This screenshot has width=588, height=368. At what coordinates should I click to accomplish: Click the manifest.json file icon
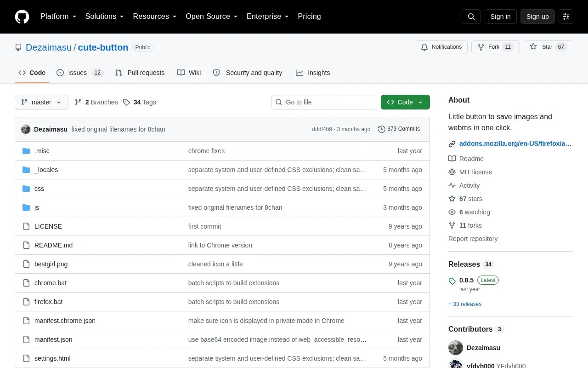(26, 339)
